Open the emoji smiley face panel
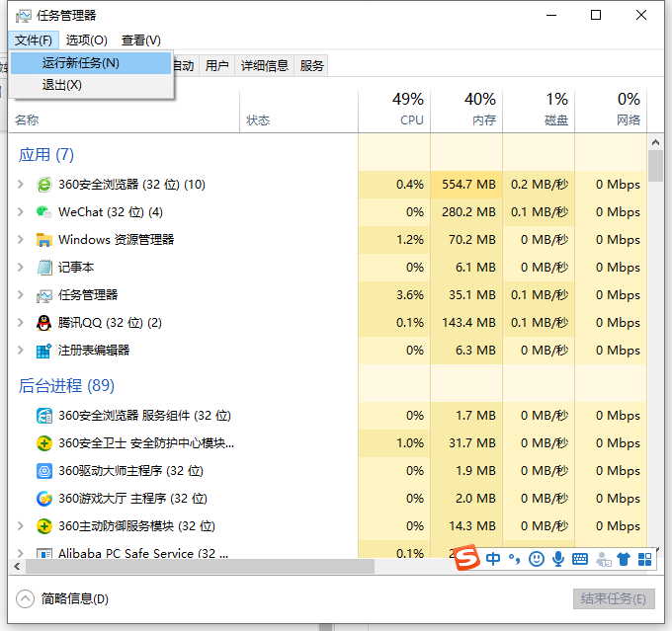This screenshot has height=631, width=672. 537,559
